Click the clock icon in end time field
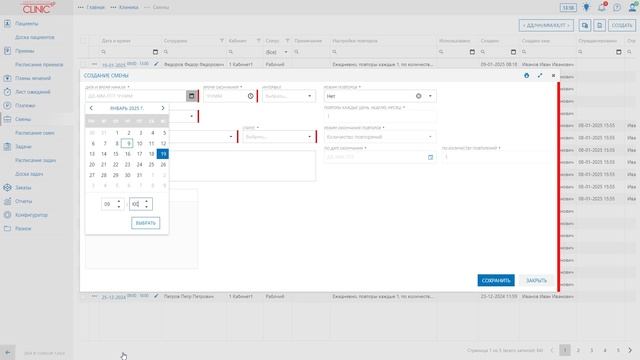The height and width of the screenshot is (360, 640). (251, 96)
